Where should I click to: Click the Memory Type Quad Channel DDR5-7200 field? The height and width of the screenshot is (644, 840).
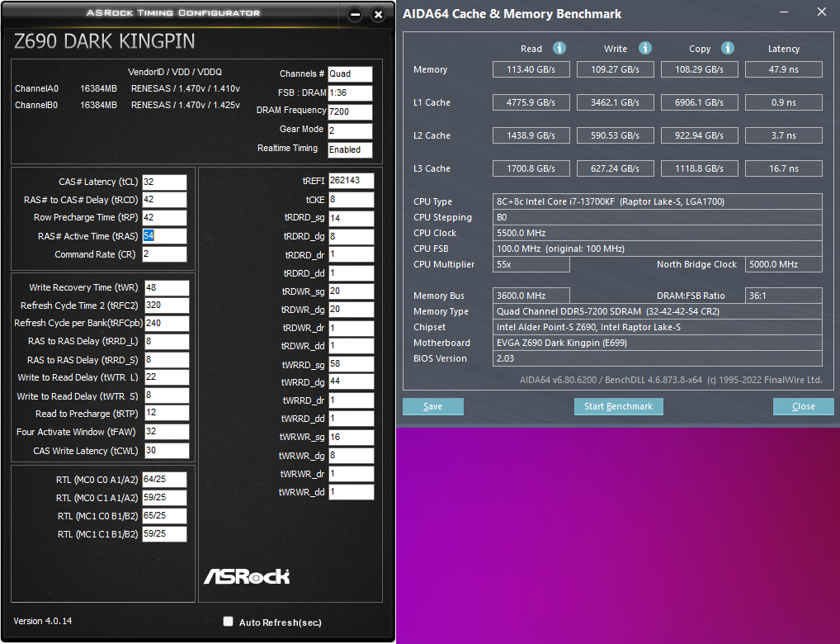click(x=658, y=311)
